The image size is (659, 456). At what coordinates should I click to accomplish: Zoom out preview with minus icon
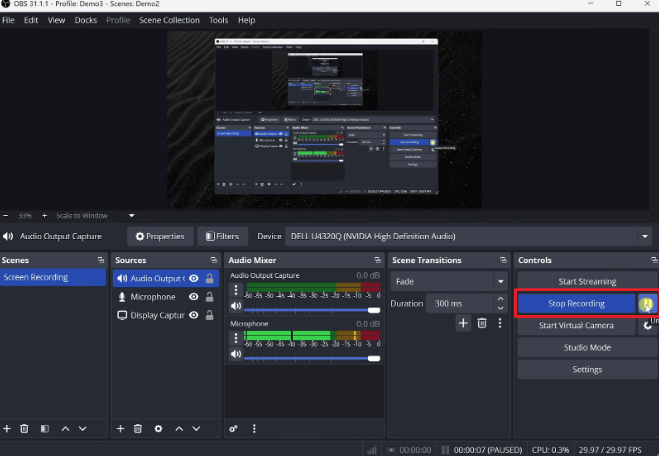point(5,216)
